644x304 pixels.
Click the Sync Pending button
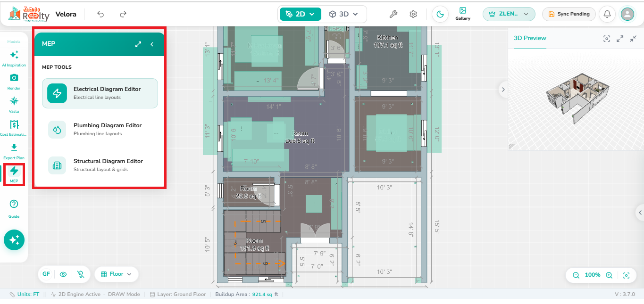pos(569,14)
